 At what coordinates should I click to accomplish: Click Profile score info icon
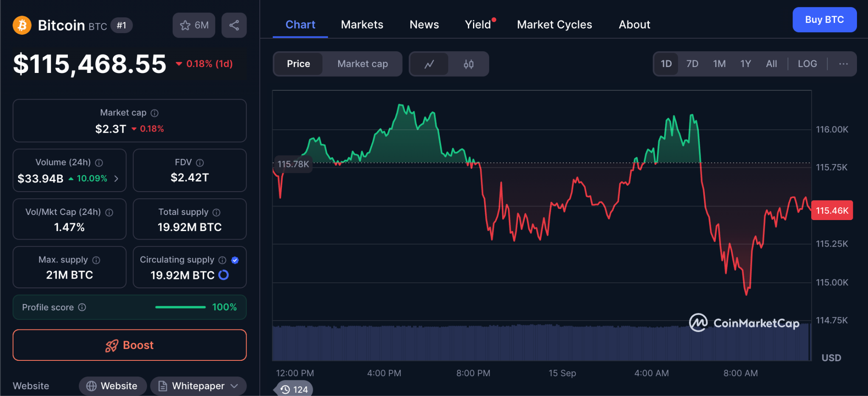(x=82, y=307)
